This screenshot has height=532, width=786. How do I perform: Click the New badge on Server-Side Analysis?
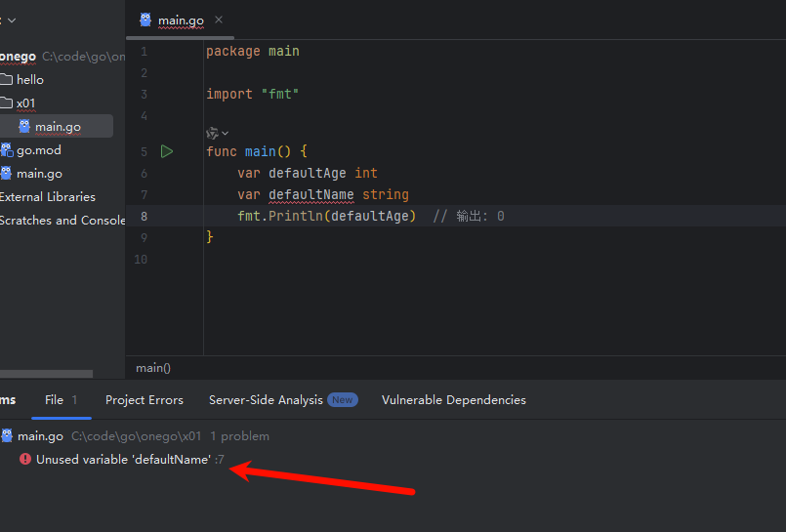tap(343, 400)
